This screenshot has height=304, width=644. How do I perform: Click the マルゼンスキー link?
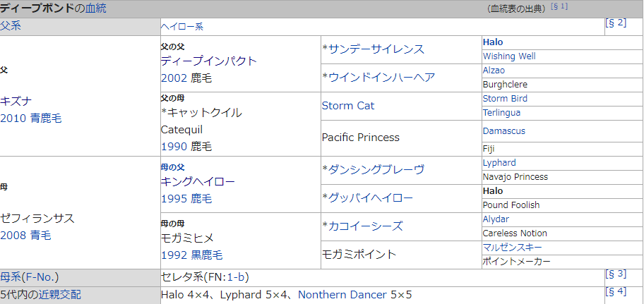[x=511, y=248]
